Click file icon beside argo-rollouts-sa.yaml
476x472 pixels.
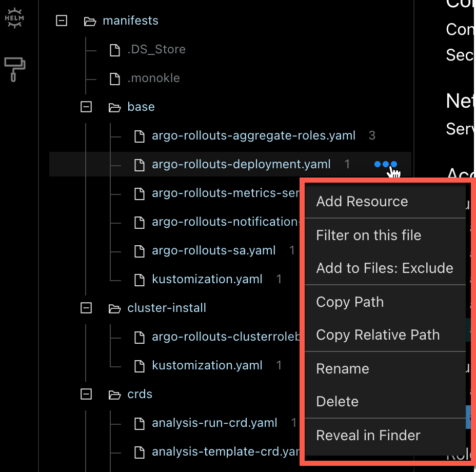pyautogui.click(x=140, y=251)
